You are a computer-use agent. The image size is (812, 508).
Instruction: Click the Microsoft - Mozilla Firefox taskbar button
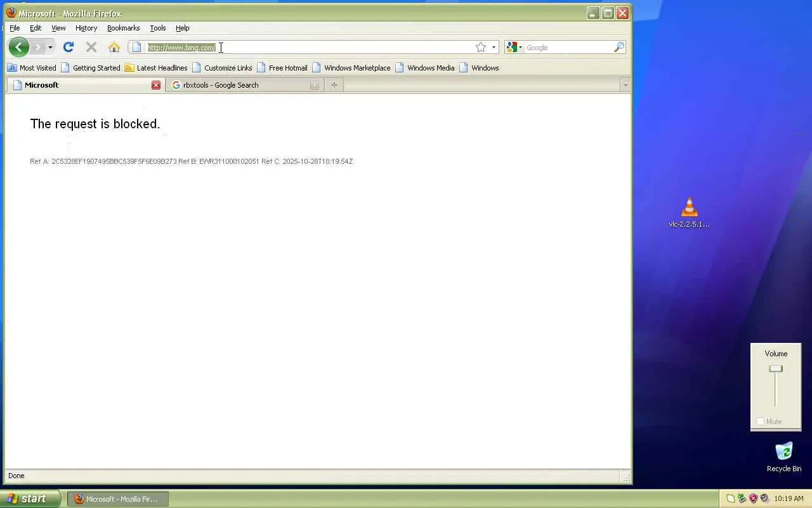118,498
